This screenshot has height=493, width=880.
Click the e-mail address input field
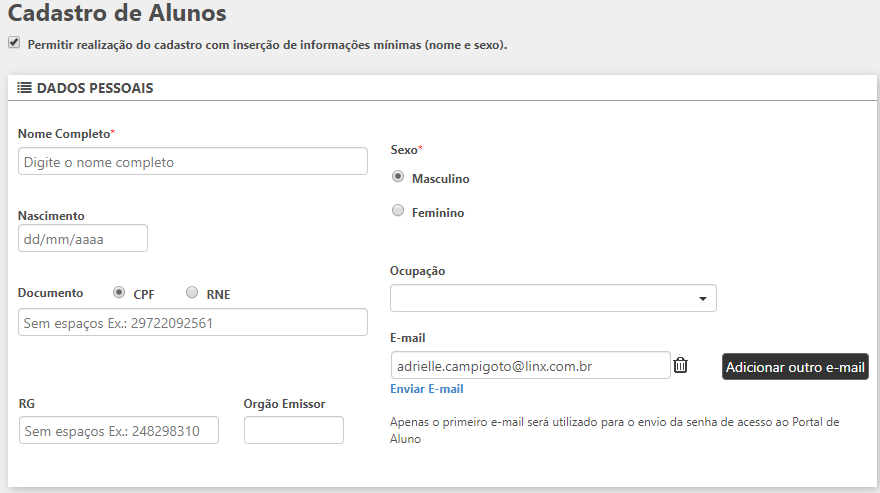[x=530, y=366]
